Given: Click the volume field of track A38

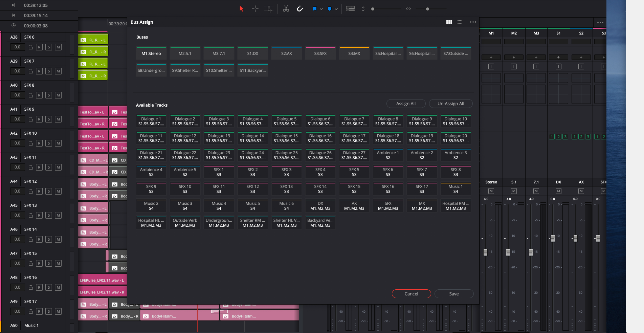Looking at the screenshot, I should [17, 47].
